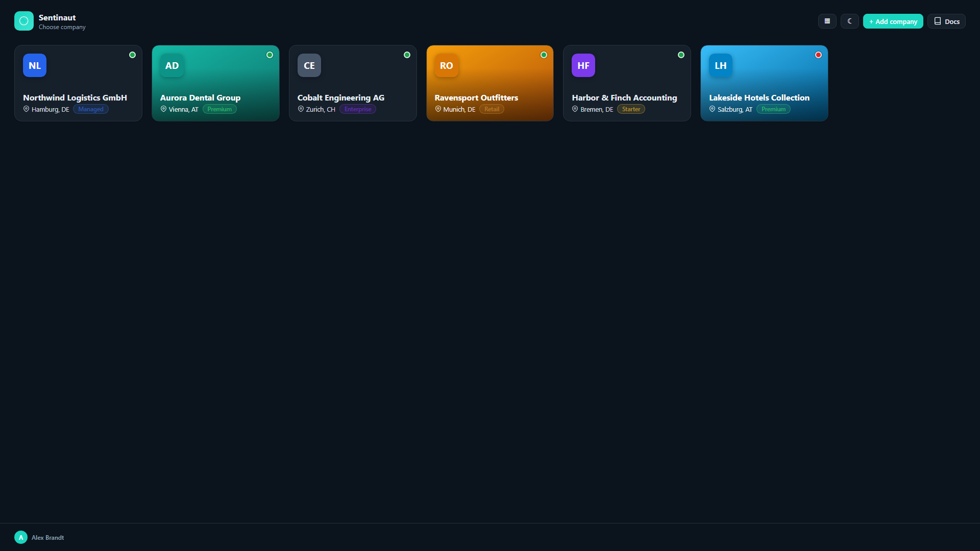
Task: Click Aurora Dental Group status dot
Action: click(x=269, y=55)
